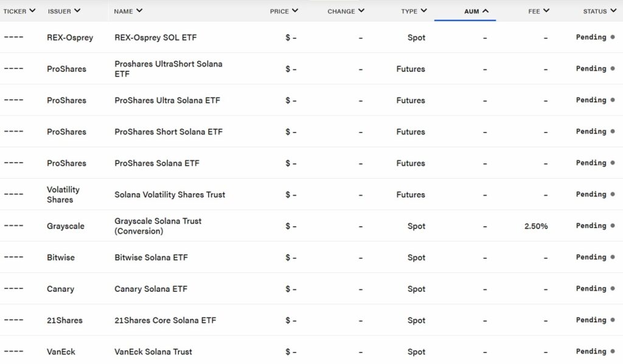Viewport: 623px width, 364px height.
Task: Click the 2.50% fee value
Action: click(x=535, y=226)
